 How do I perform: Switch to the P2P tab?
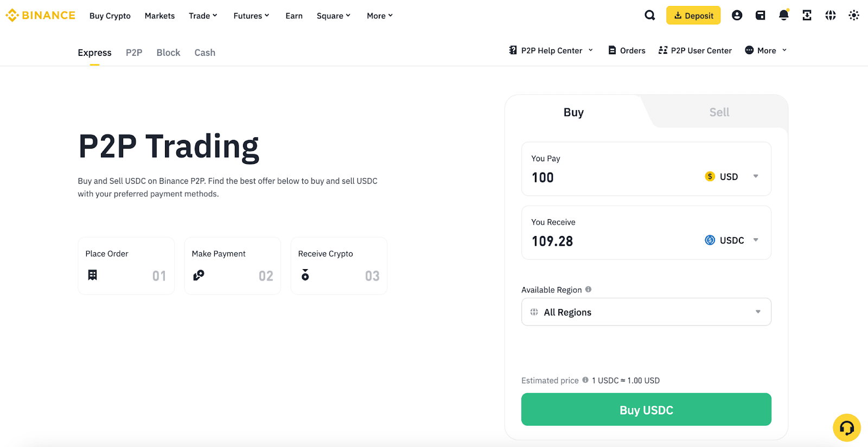pyautogui.click(x=134, y=53)
